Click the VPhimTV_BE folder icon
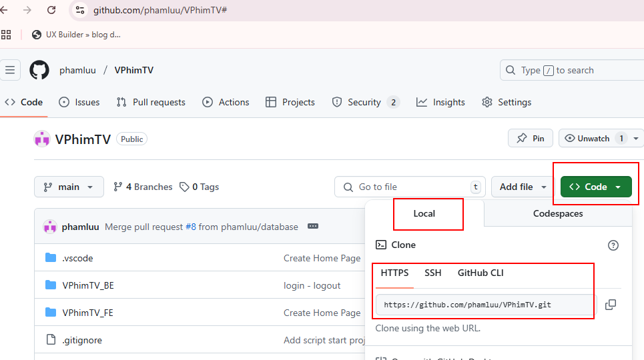The height and width of the screenshot is (360, 644). (51, 285)
